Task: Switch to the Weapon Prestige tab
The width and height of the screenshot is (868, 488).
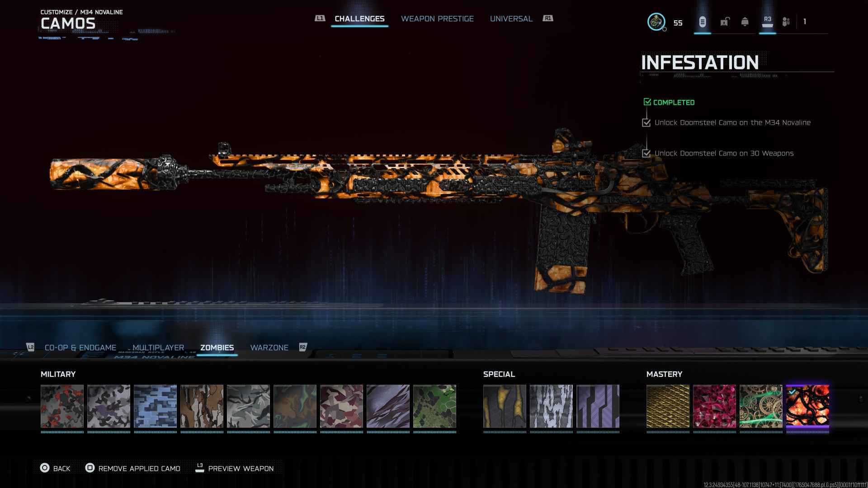Action: [437, 19]
